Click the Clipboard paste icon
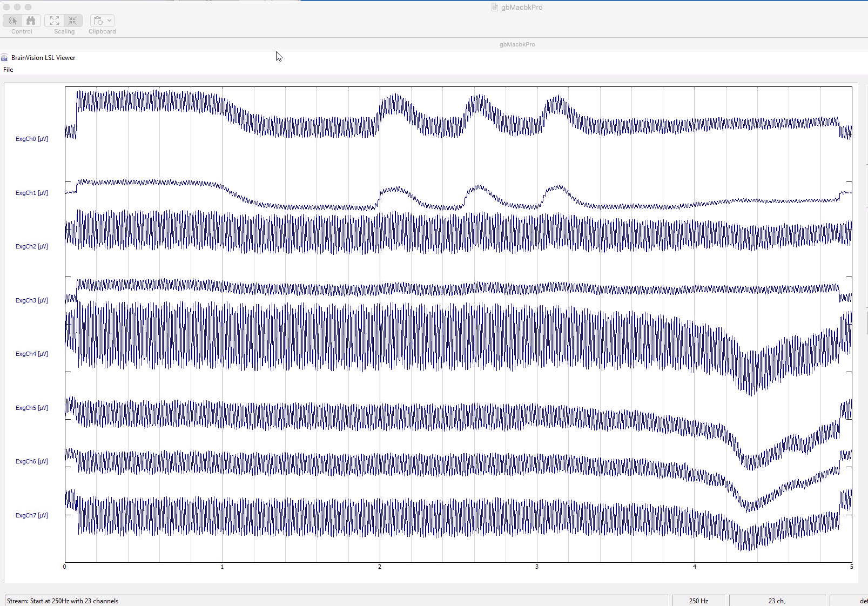Screen dimensions: 868x606 click(99, 20)
